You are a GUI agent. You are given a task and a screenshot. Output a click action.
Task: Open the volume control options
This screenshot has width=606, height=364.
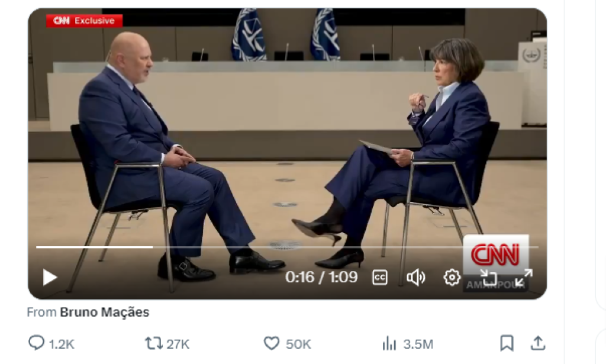tap(416, 276)
